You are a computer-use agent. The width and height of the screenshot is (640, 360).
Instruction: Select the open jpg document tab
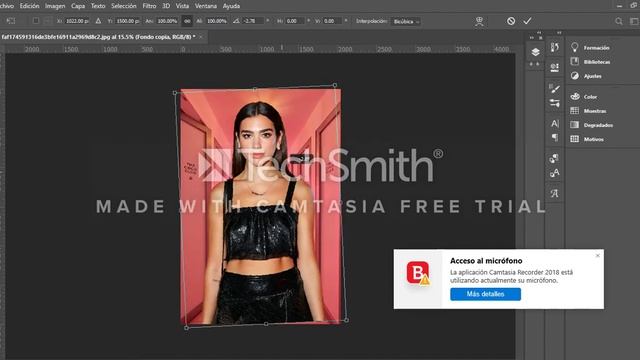[98, 37]
